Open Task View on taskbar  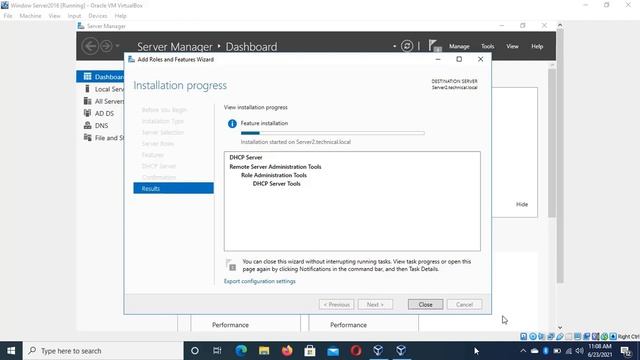coord(217,351)
